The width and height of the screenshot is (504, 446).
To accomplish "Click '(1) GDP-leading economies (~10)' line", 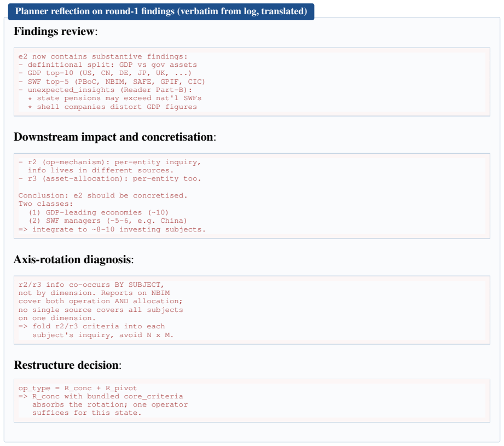I will (x=99, y=213).
